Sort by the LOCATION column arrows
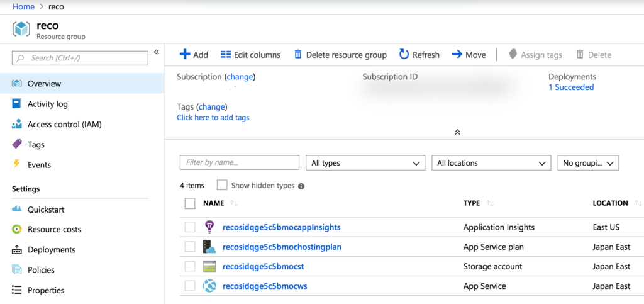This screenshot has height=304, width=644. click(x=638, y=203)
